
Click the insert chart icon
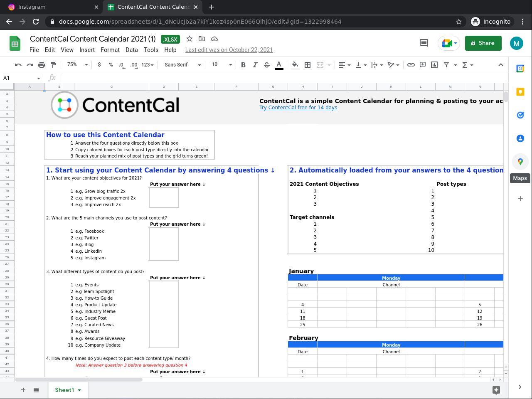(x=434, y=65)
